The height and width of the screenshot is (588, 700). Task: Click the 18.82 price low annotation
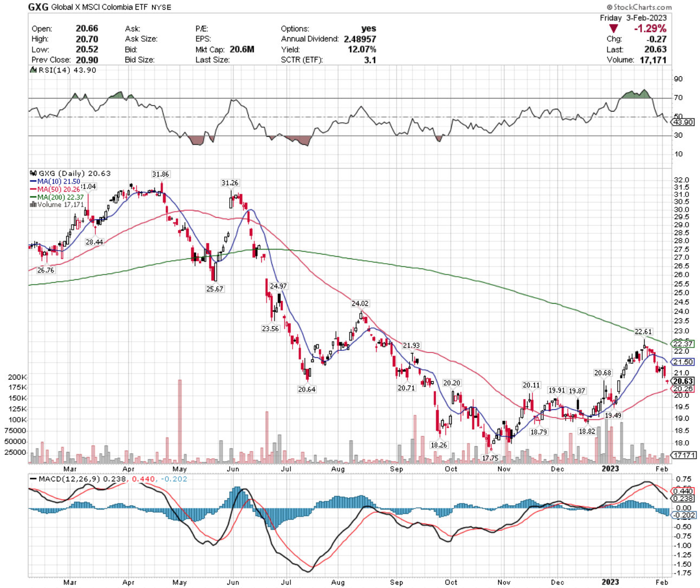point(587,432)
